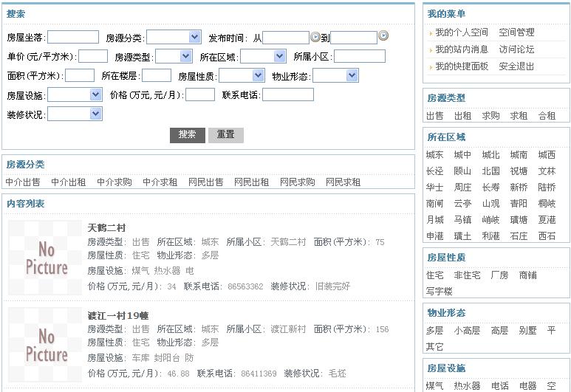Choose 城中 in sidebar 所在区域
Screen dimensions: 571x392
pos(463,155)
